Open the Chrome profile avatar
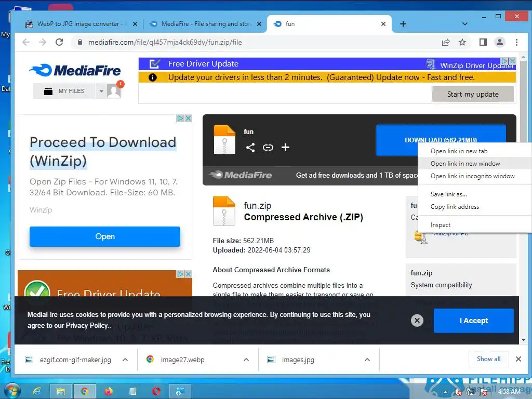 point(499,42)
